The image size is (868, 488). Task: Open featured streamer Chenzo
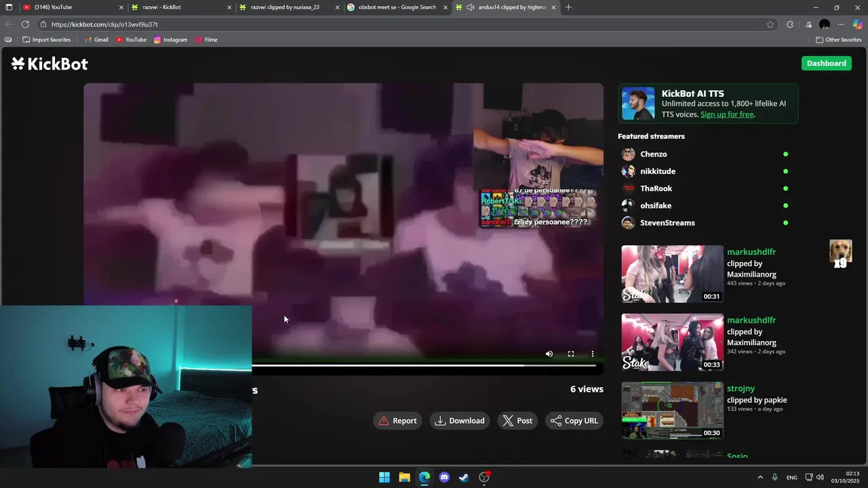coord(653,155)
